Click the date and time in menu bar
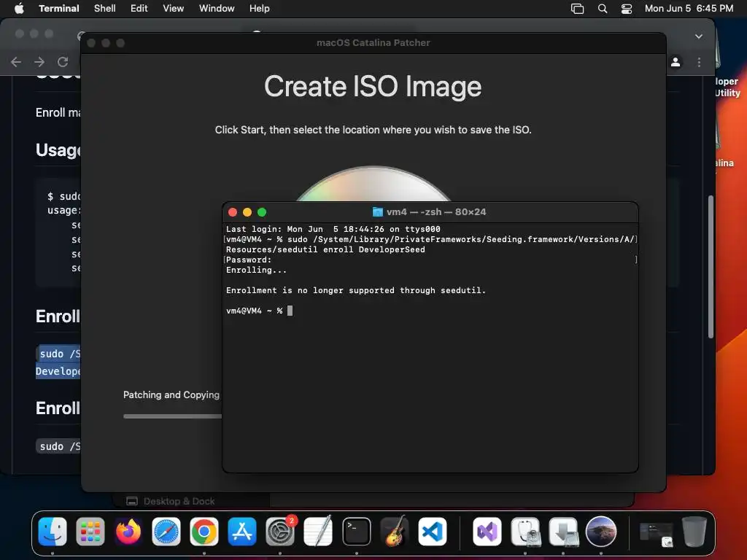The image size is (747, 560). point(689,8)
